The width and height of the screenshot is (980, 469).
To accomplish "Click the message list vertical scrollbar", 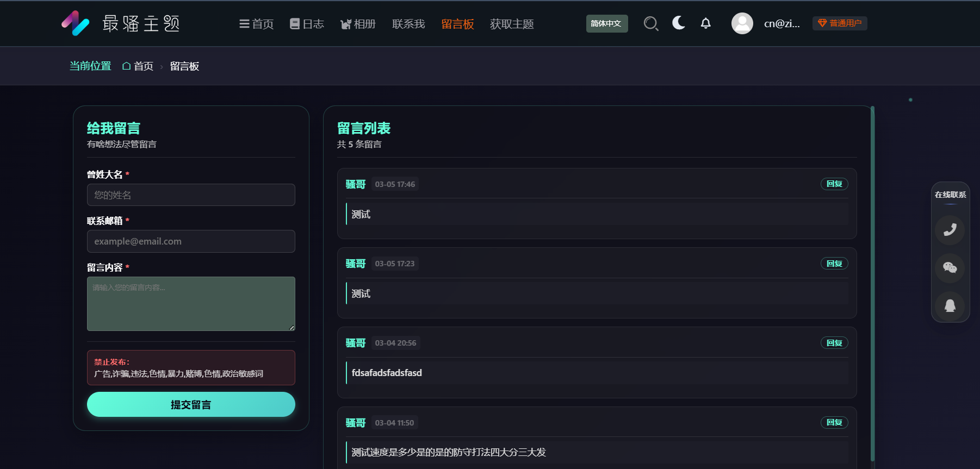I will (872, 283).
